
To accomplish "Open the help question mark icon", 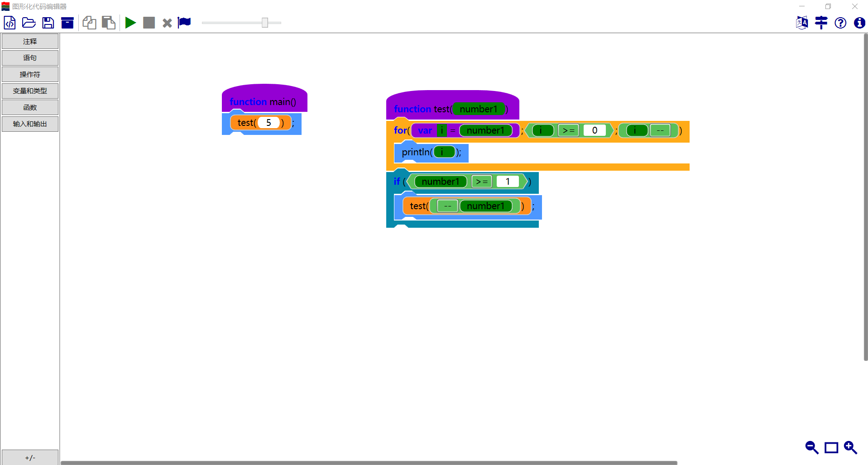I will coord(840,23).
